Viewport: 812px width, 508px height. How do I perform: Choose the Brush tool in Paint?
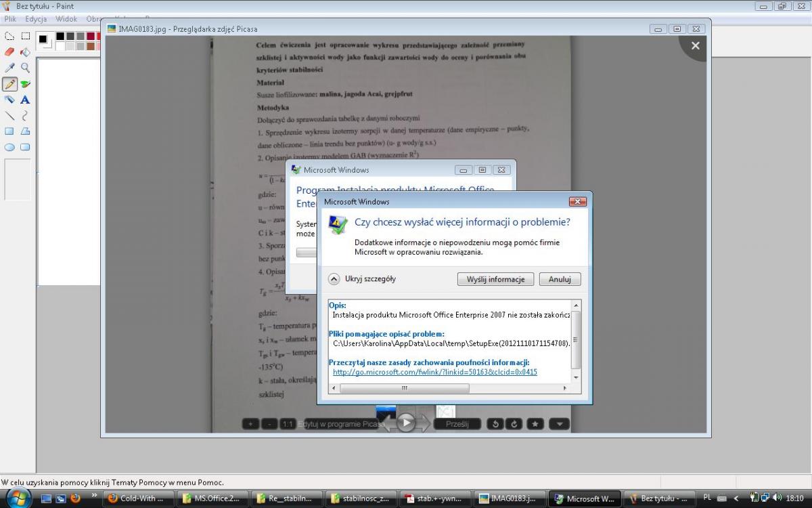pos(25,84)
